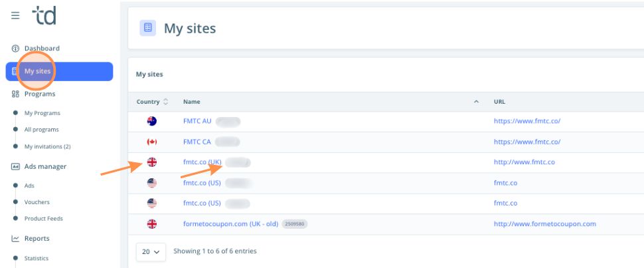The image size is (644, 268).
Task: Go to All programs
Action: [41, 130]
